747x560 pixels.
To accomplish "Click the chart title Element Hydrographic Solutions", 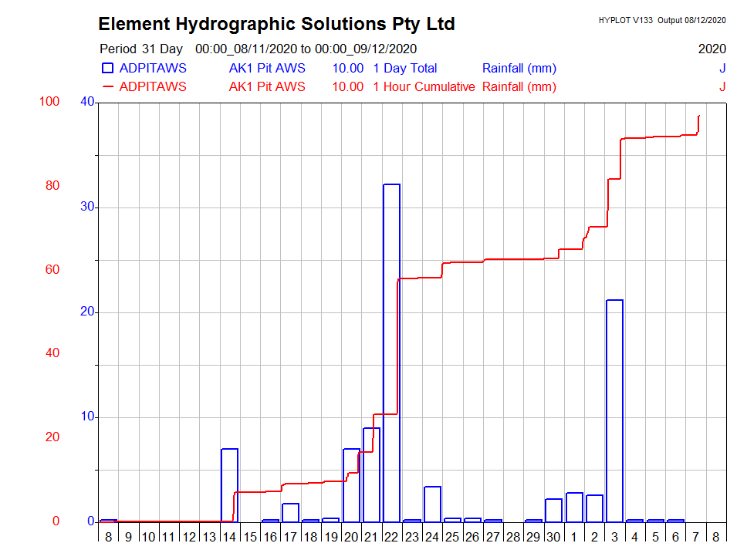I will click(x=276, y=24).
